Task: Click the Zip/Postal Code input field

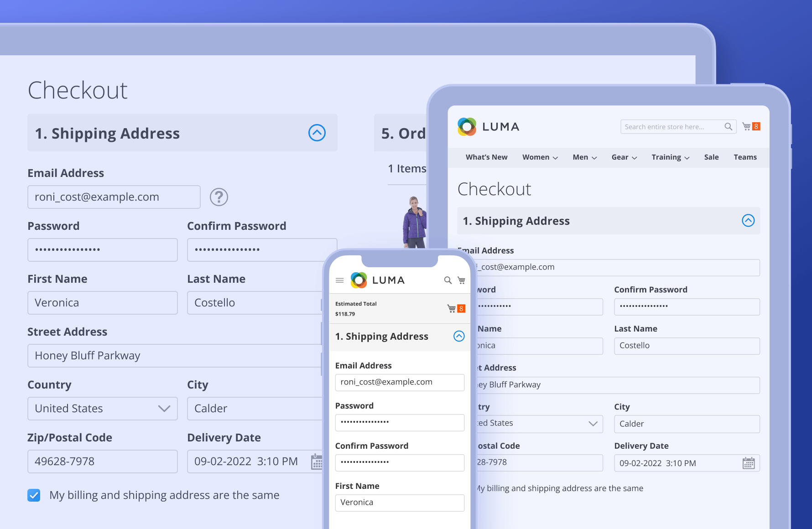Action: [x=103, y=462]
